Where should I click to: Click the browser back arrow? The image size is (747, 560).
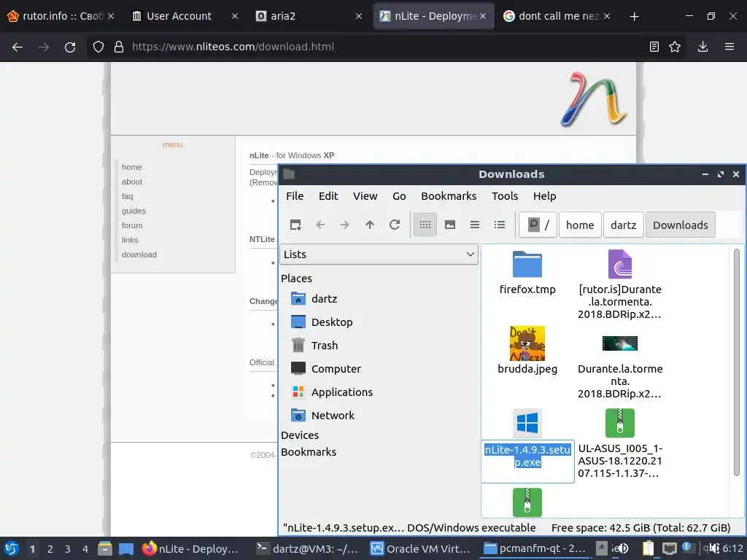tap(18, 47)
